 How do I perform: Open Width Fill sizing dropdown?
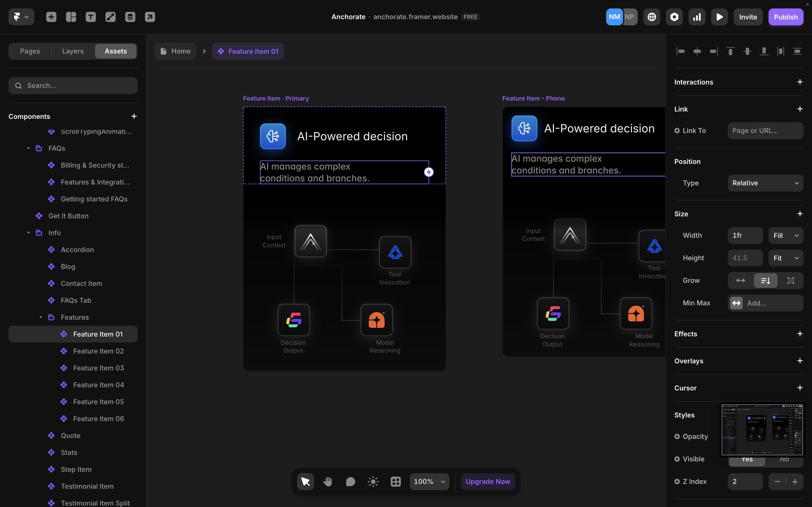pos(785,235)
